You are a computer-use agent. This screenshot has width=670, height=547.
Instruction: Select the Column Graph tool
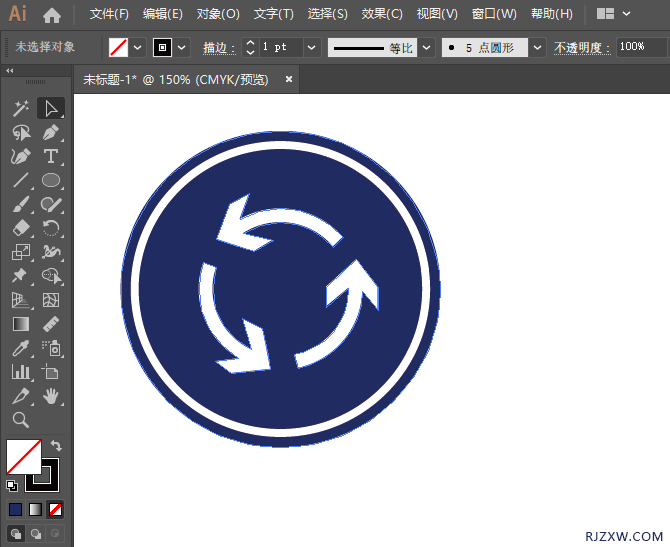point(20,372)
